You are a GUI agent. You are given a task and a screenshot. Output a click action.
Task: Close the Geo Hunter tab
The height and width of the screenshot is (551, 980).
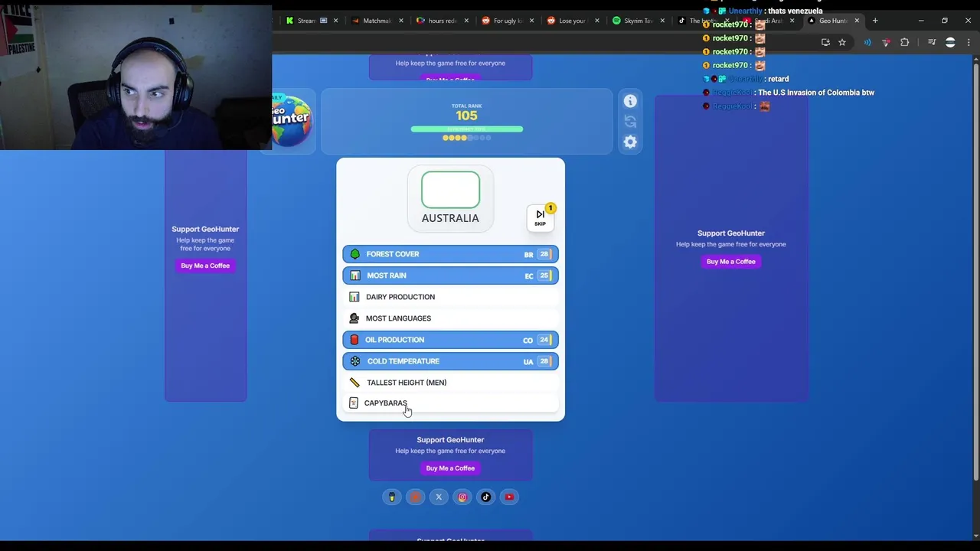pyautogui.click(x=857, y=21)
